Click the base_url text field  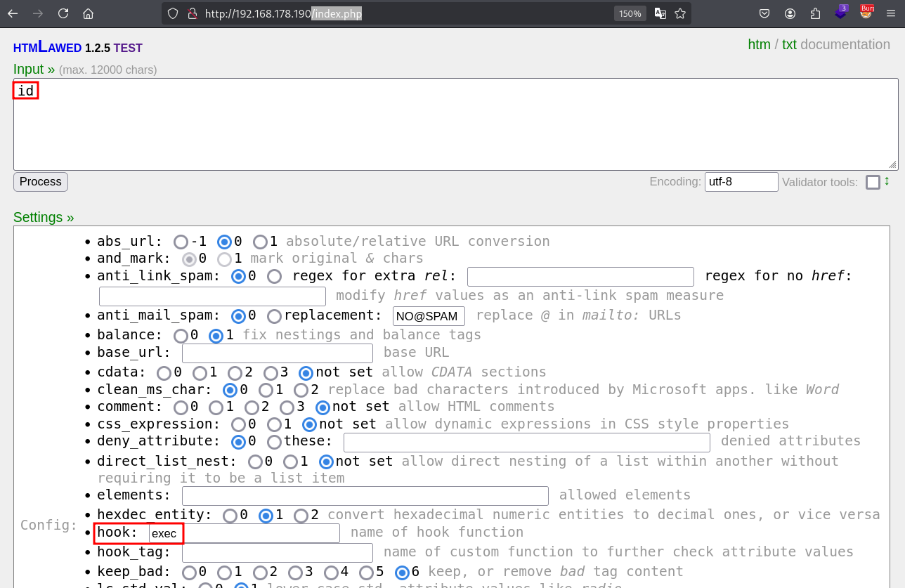pos(278,353)
